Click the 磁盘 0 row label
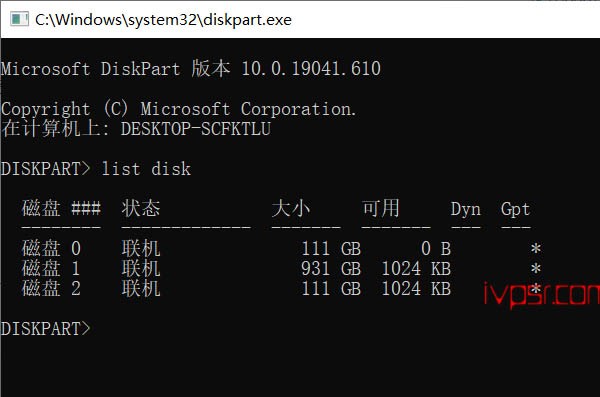This screenshot has width=600, height=397. [51, 248]
